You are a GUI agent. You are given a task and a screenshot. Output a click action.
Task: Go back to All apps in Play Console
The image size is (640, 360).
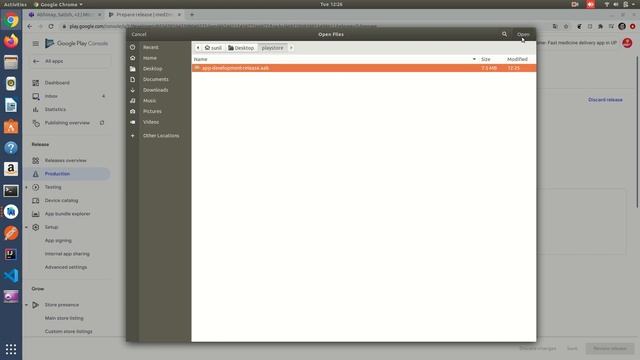(x=53, y=61)
